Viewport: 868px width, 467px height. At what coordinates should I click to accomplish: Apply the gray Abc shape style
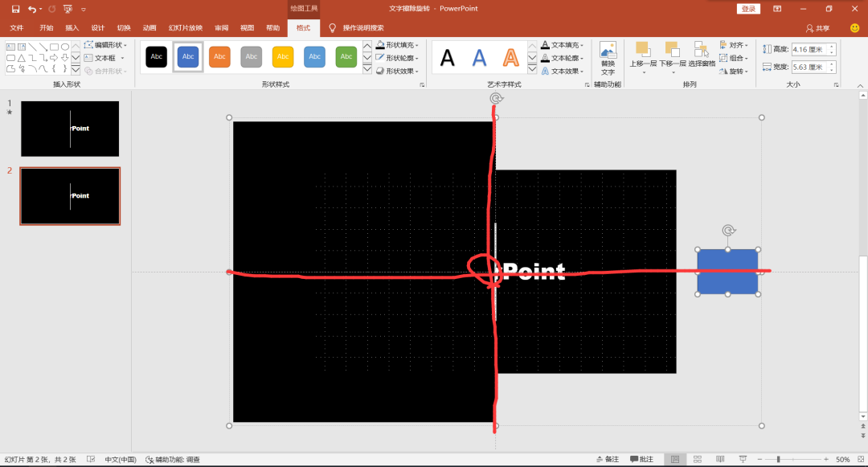pos(252,56)
